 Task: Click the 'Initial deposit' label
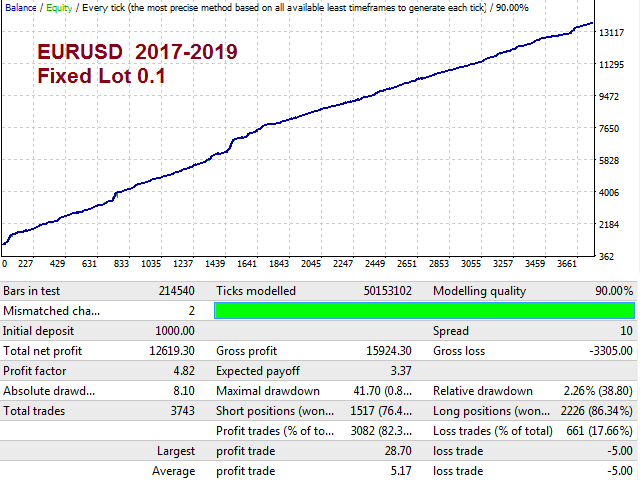pyautogui.click(x=38, y=331)
